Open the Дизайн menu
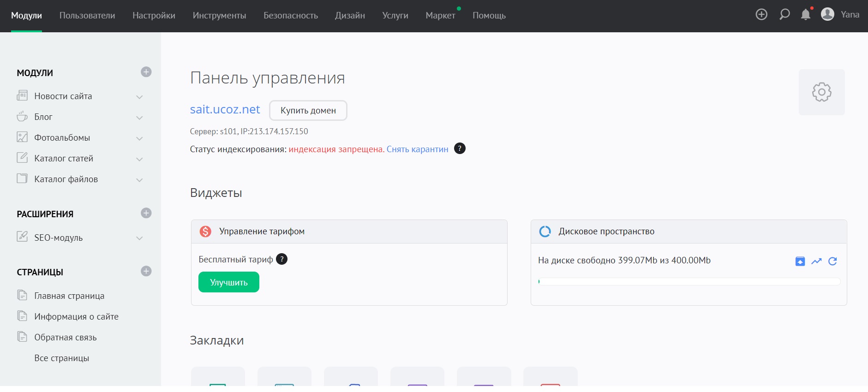Image resolution: width=868 pixels, height=392 pixels. pos(350,16)
